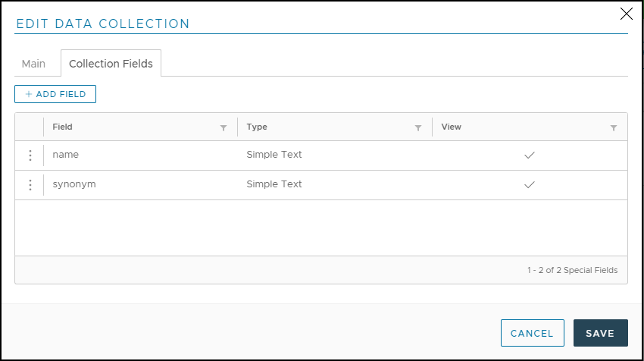Save the data collection changes
Image resolution: width=644 pixels, height=361 pixels.
click(601, 333)
